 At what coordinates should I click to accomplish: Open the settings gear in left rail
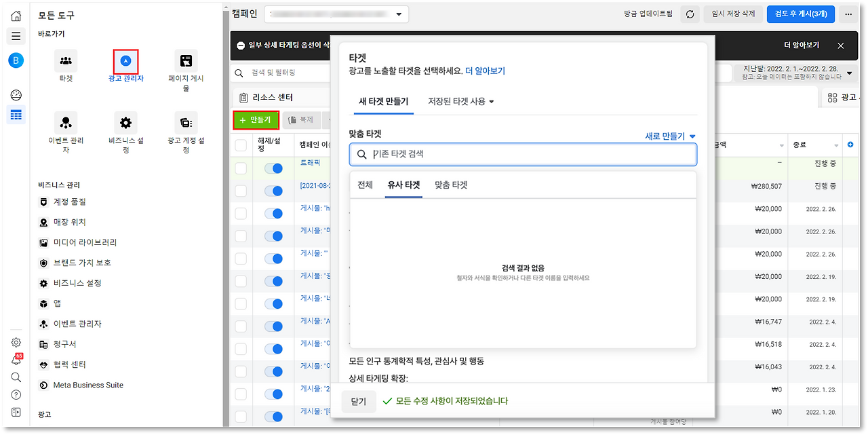(x=16, y=343)
